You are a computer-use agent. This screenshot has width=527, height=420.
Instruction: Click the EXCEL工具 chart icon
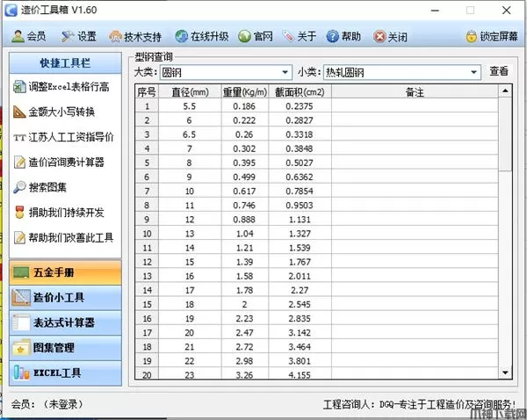pyautogui.click(x=21, y=373)
